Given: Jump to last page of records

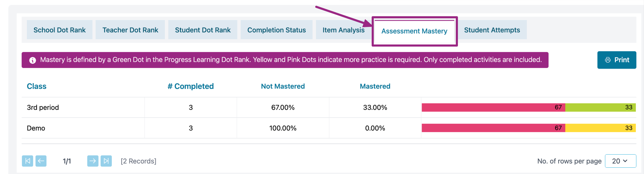Looking at the screenshot, I should coord(106,161).
